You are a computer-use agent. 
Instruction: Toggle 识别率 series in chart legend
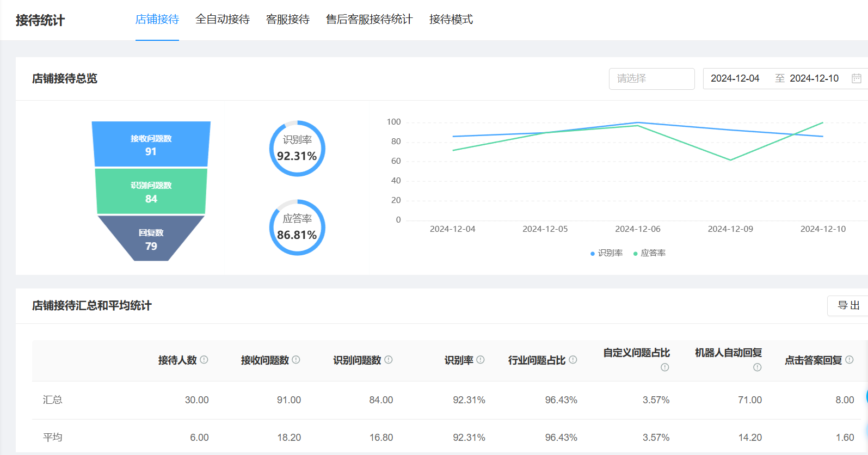(606, 253)
